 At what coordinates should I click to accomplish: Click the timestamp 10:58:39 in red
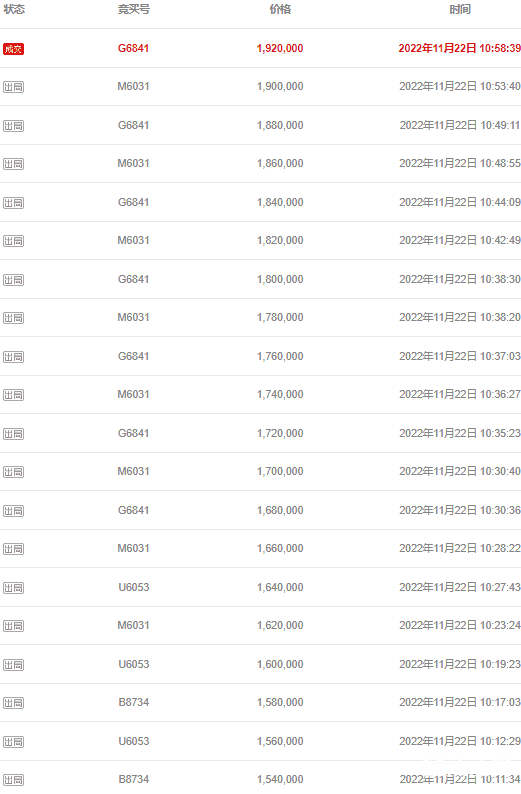click(500, 49)
